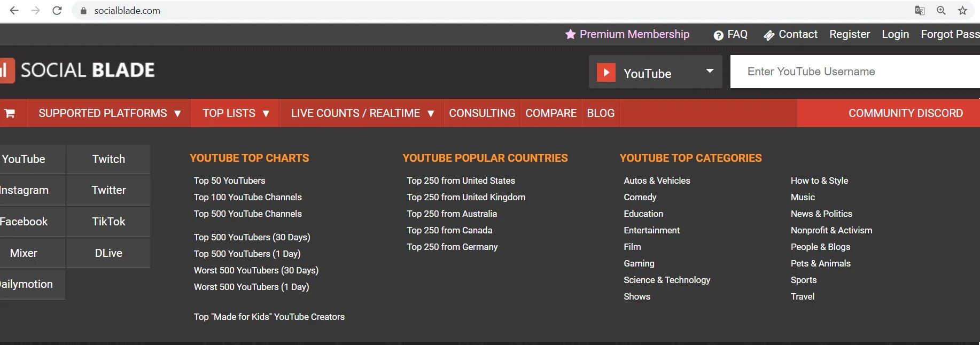Click the Social Blade logo
Image resolution: width=980 pixels, height=345 pixels.
point(77,70)
